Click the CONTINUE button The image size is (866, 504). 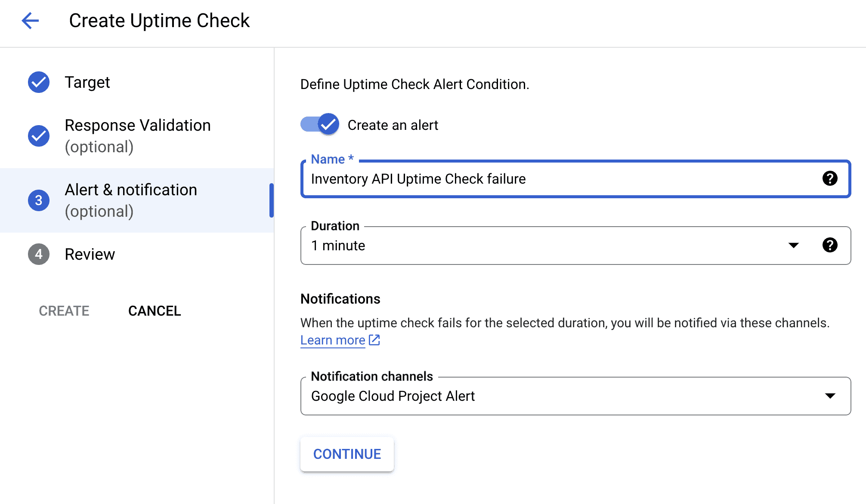point(347,454)
